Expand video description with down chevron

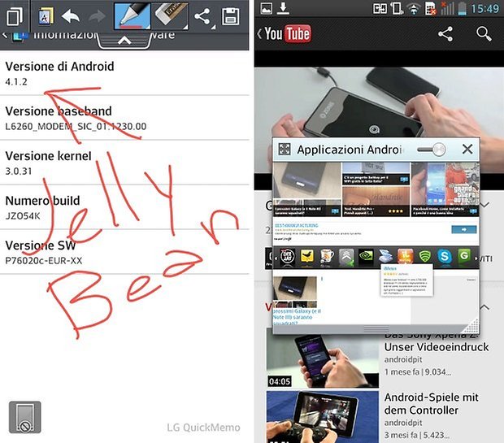484,205
